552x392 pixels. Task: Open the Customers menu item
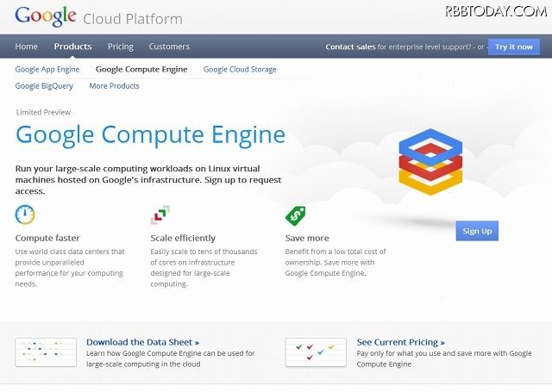click(169, 47)
